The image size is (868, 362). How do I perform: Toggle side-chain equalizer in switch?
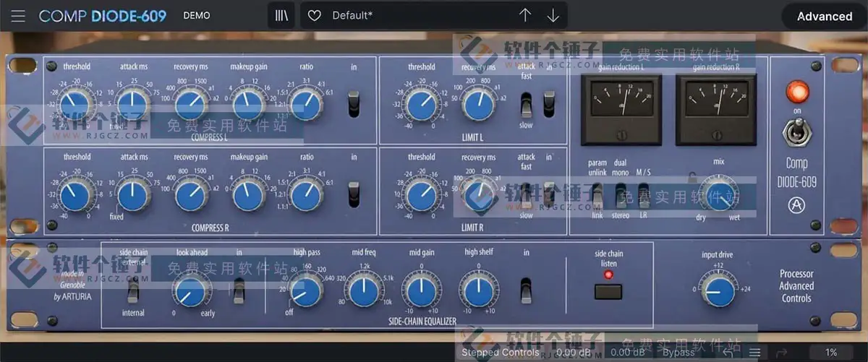[527, 290]
